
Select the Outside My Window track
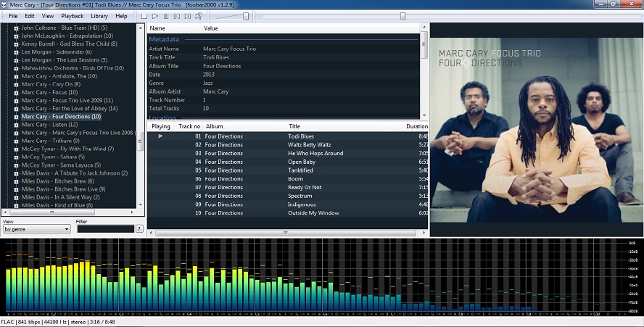pyautogui.click(x=287, y=212)
